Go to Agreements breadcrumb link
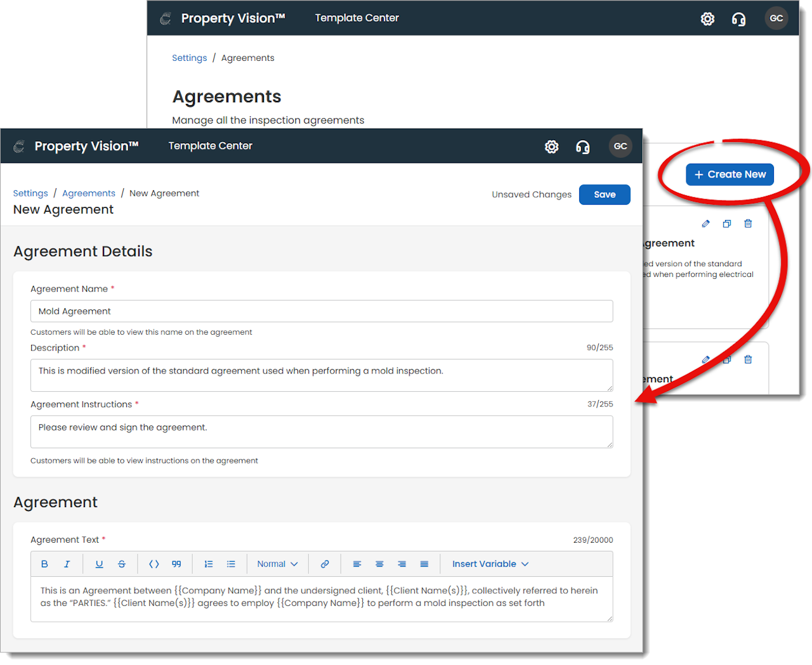 pyautogui.click(x=89, y=193)
